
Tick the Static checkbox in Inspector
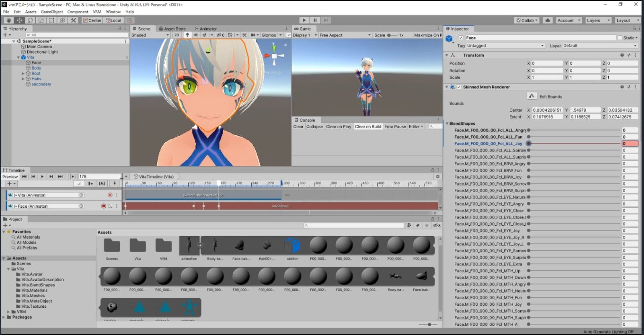point(620,38)
